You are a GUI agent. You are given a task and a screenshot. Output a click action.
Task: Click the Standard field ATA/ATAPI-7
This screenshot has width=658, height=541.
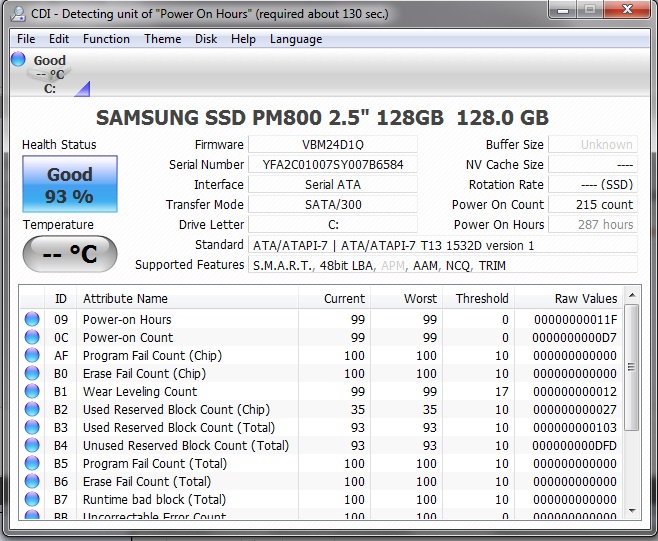[x=443, y=245]
